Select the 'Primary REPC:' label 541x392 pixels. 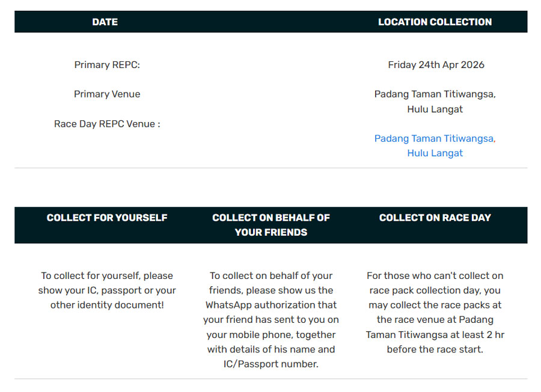pos(107,65)
